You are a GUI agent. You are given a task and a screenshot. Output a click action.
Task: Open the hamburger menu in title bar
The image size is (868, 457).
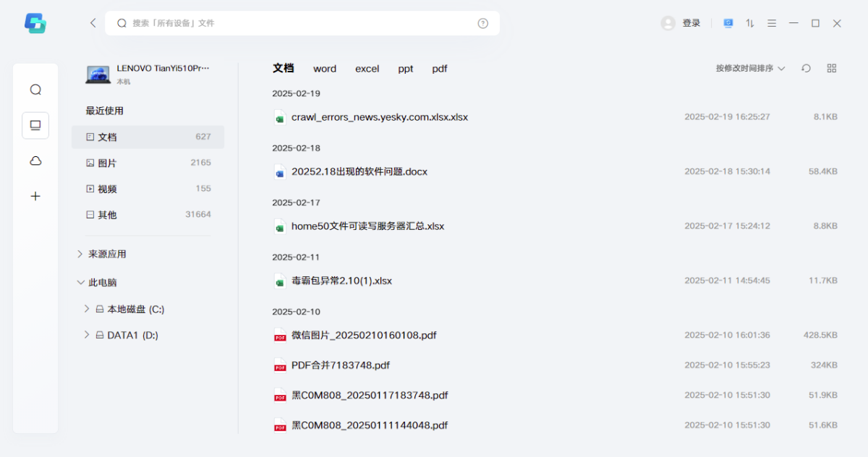(772, 23)
